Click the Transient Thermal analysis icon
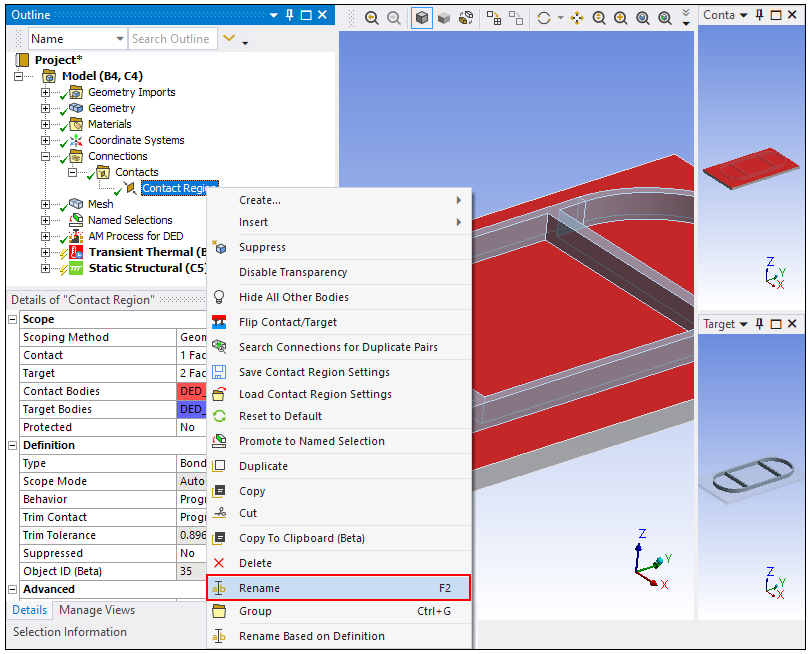The height and width of the screenshot is (654, 810). click(75, 252)
